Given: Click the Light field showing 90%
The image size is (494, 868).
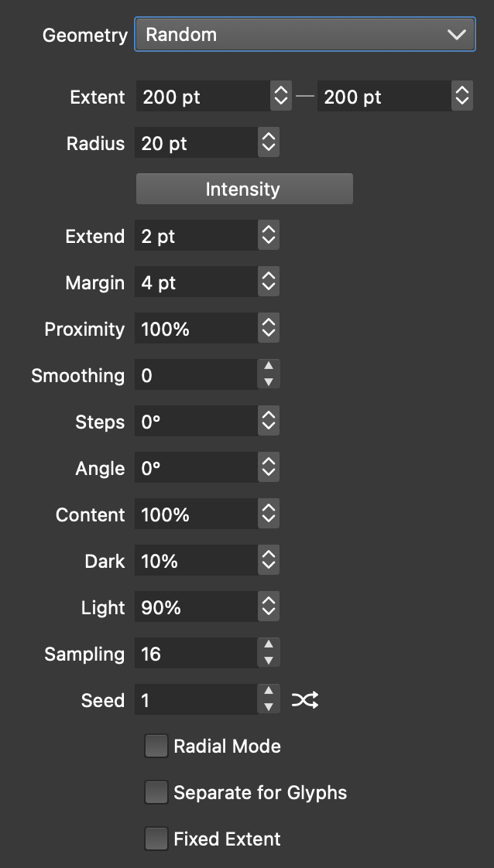Looking at the screenshot, I should (197, 607).
